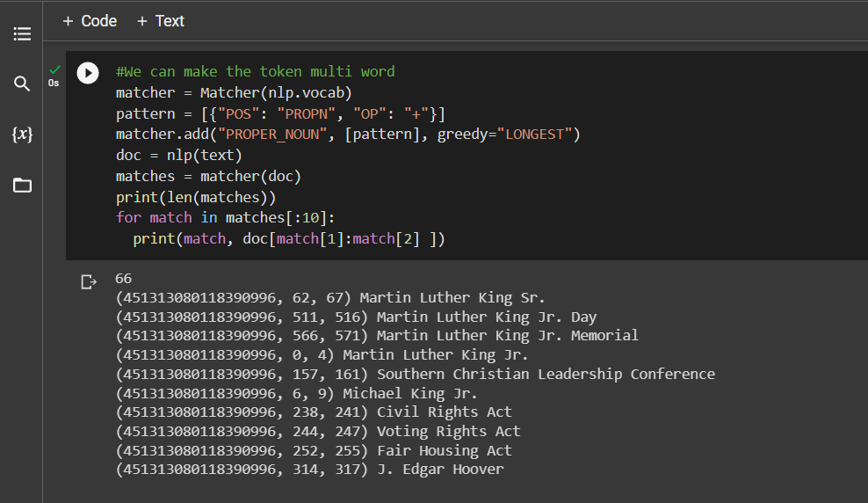
Task: Click output row with span 0, 4
Action: coord(322,355)
